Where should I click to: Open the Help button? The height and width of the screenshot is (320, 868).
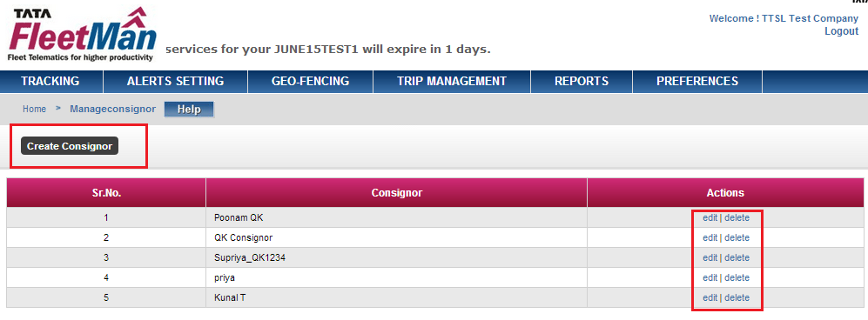coord(189,110)
